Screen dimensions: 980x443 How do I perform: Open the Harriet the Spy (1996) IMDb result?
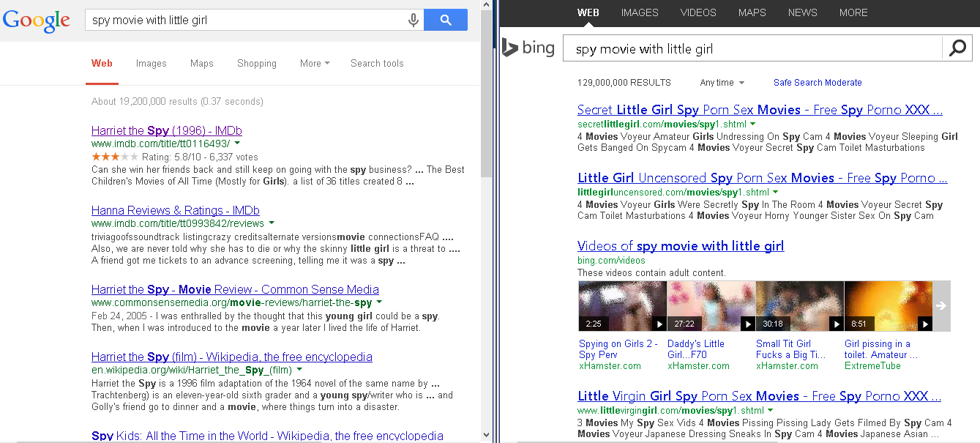click(166, 130)
